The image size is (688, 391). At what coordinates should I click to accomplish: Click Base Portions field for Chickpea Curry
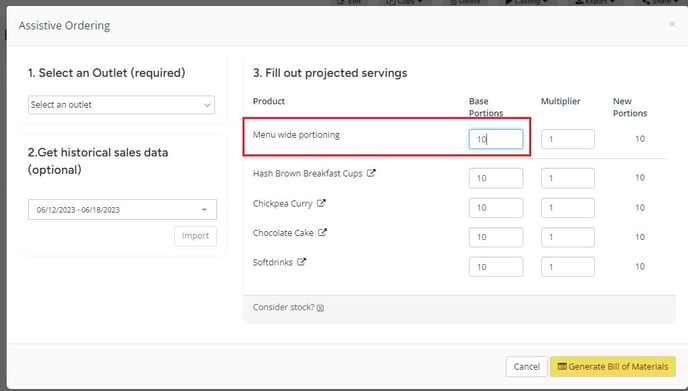[x=496, y=208]
